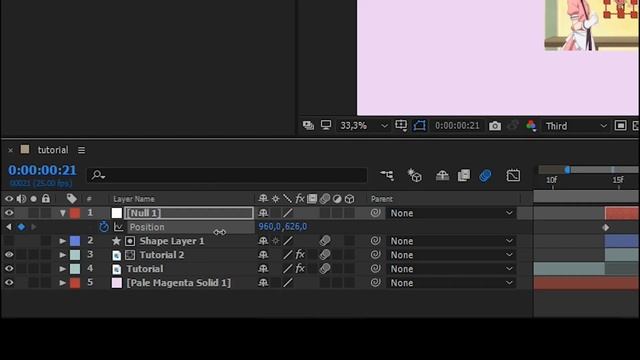
Task: Click the time navigator blue handle
Action: [567, 170]
